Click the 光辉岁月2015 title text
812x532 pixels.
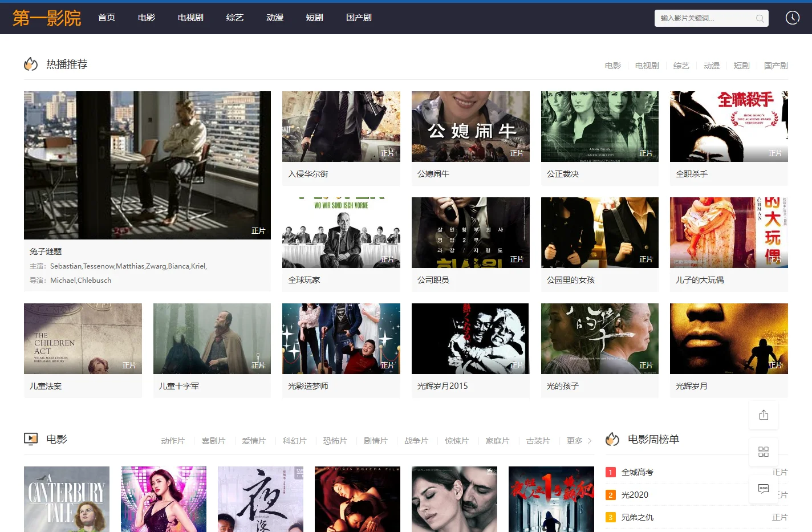(442, 386)
